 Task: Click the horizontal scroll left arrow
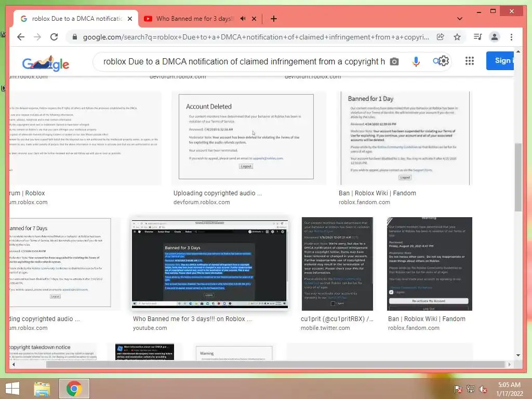(14, 364)
